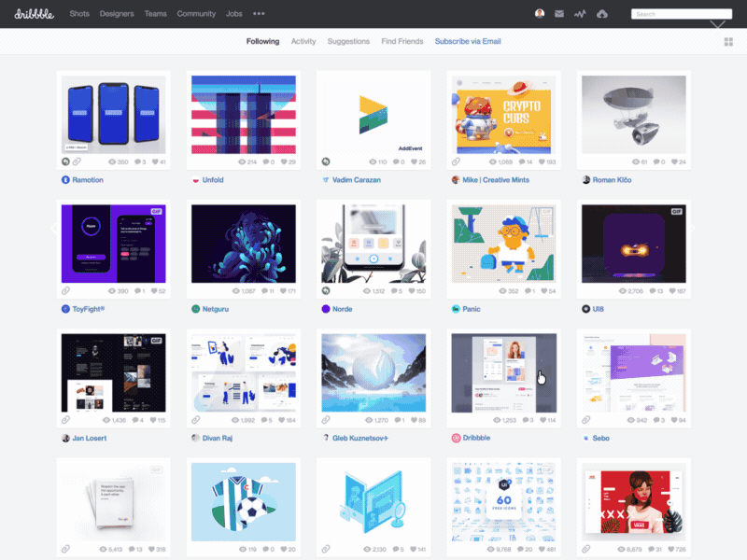Click the attachment icon under ToyFight shot

click(65, 290)
